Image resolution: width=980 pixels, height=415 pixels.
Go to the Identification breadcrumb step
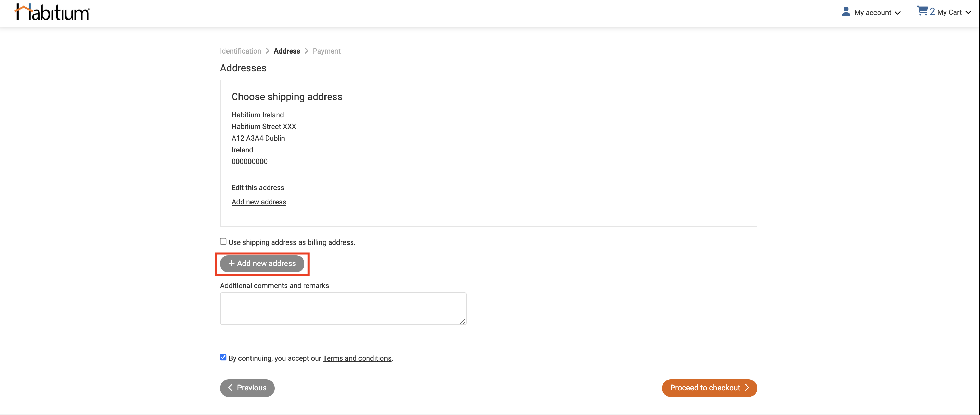click(x=240, y=51)
